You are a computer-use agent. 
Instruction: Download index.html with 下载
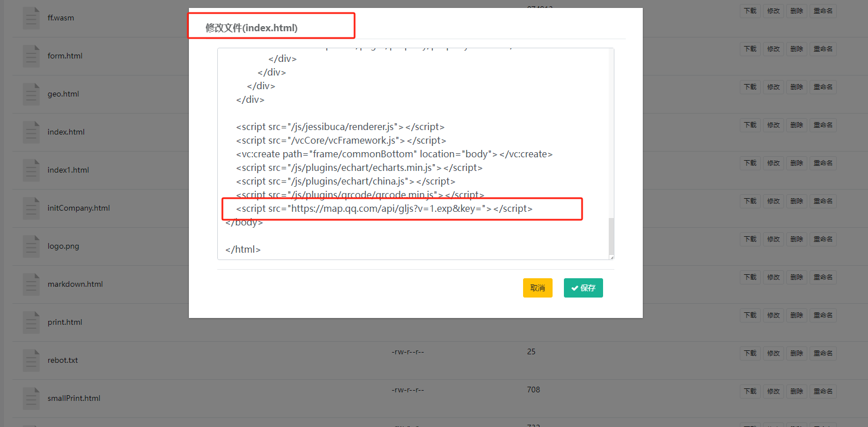pos(750,125)
